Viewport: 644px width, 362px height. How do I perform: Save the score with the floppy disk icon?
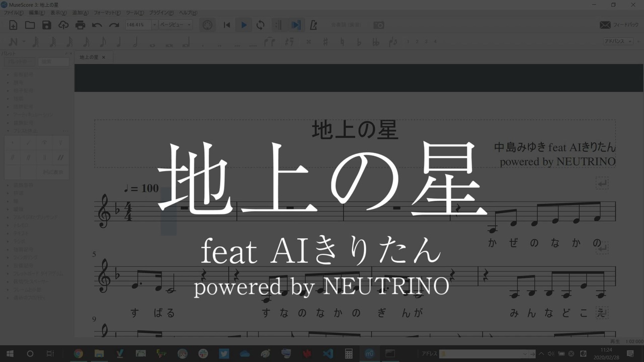tap(47, 25)
